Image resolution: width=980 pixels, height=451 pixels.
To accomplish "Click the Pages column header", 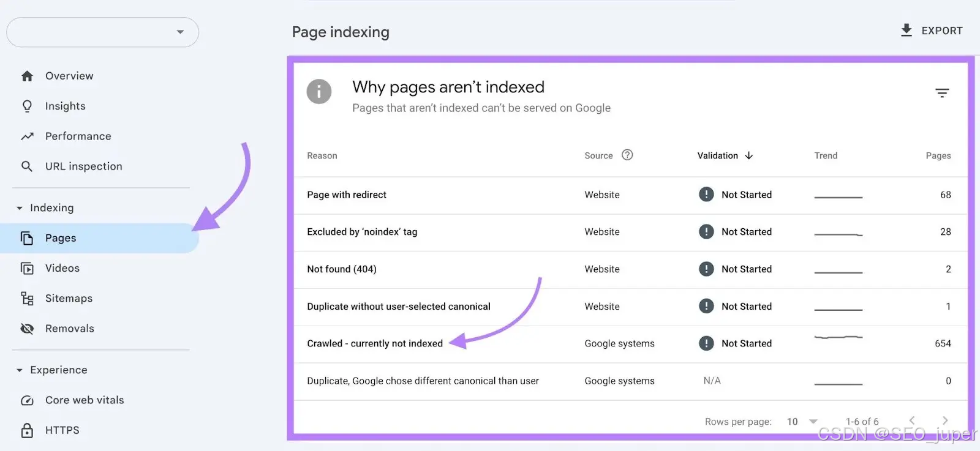I will 938,155.
